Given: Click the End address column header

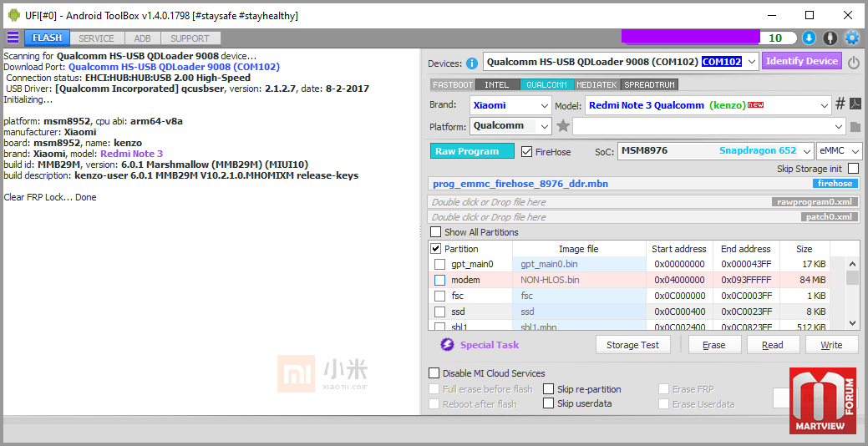Looking at the screenshot, I should pyautogui.click(x=746, y=249).
